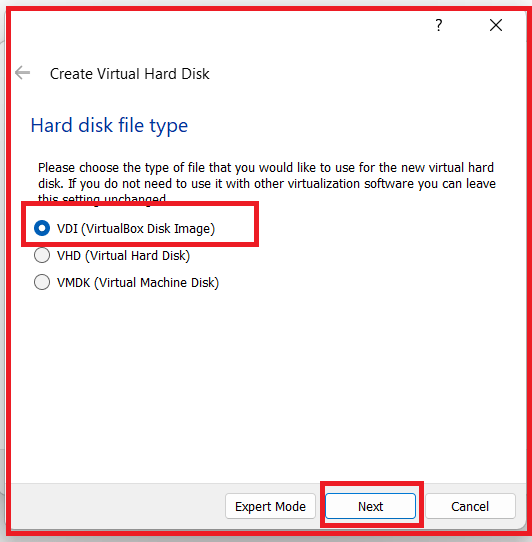Click the "VMDK (Virtual Machine Disk)" label text
The height and width of the screenshot is (542, 532).
(138, 282)
